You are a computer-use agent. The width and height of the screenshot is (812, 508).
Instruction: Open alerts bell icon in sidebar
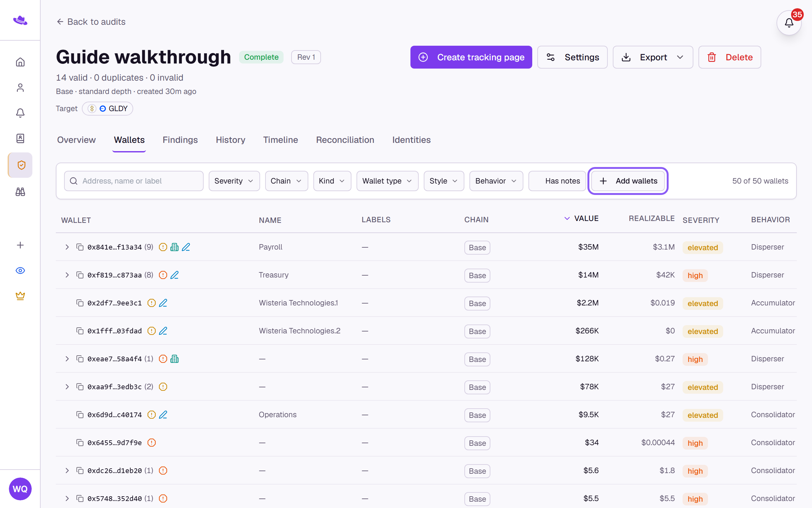pyautogui.click(x=20, y=113)
